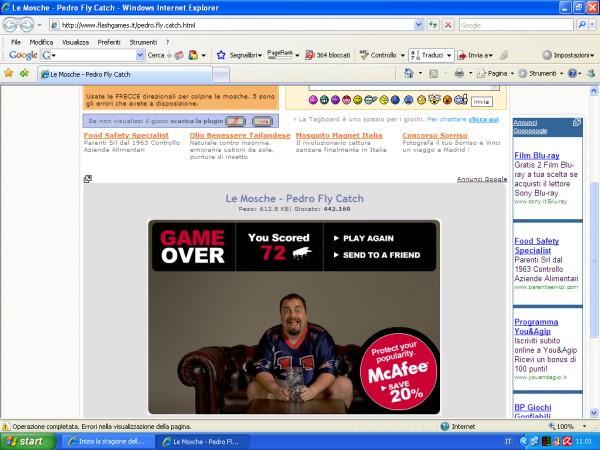Click the Add to Favorites star icon
600x450 pixels.
24,73
